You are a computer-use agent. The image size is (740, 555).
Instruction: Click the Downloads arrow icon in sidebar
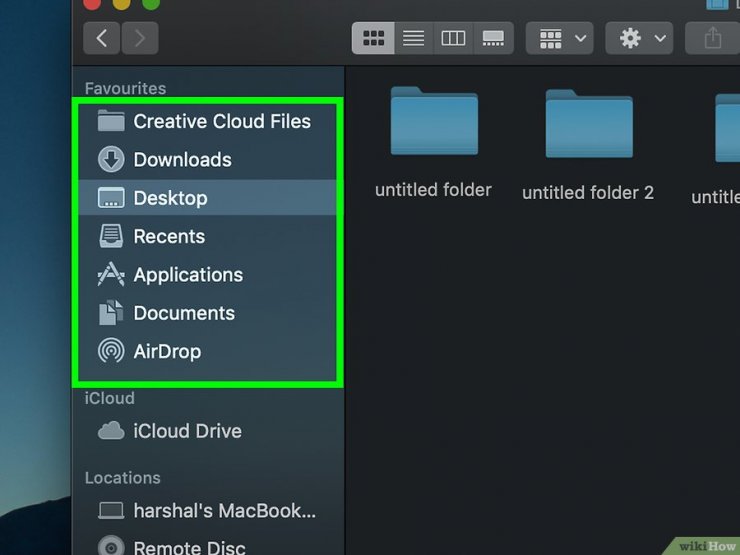pos(111,159)
